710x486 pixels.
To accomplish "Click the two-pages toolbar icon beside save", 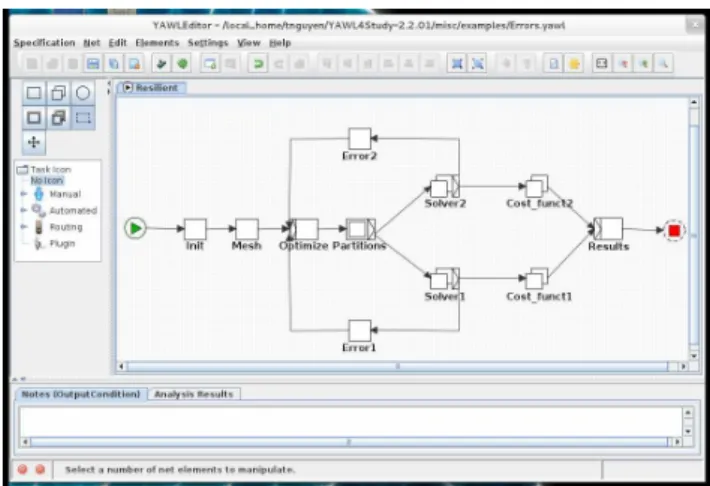I will [x=114, y=63].
